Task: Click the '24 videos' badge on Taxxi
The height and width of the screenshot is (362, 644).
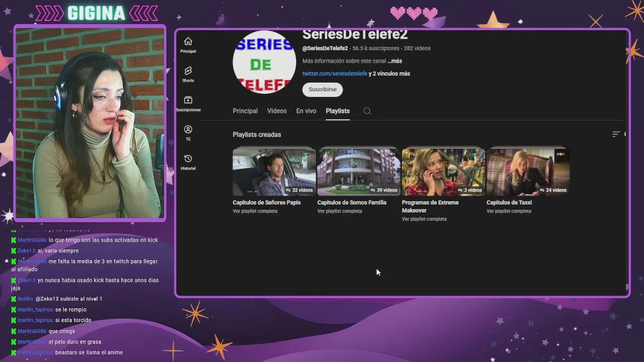Action: point(553,190)
